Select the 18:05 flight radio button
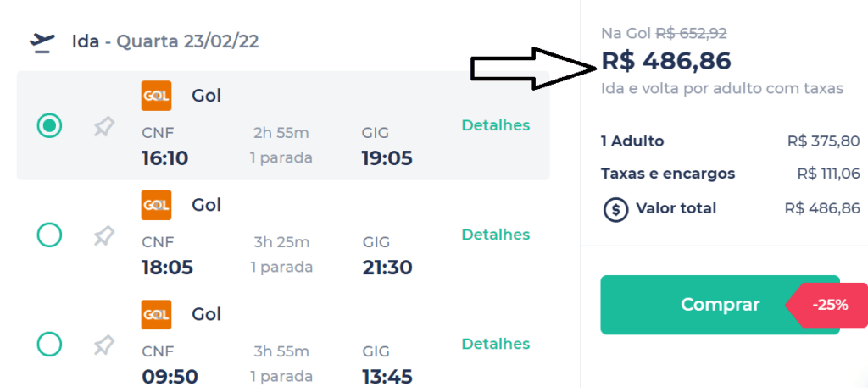 point(49,235)
